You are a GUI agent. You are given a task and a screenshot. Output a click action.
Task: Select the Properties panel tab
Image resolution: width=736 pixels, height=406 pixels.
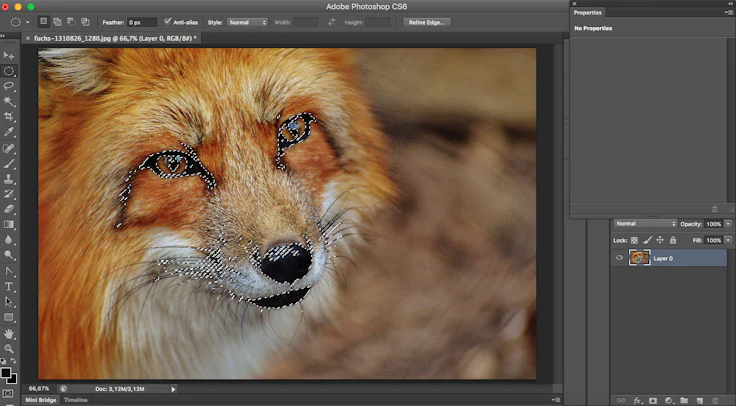click(x=587, y=13)
